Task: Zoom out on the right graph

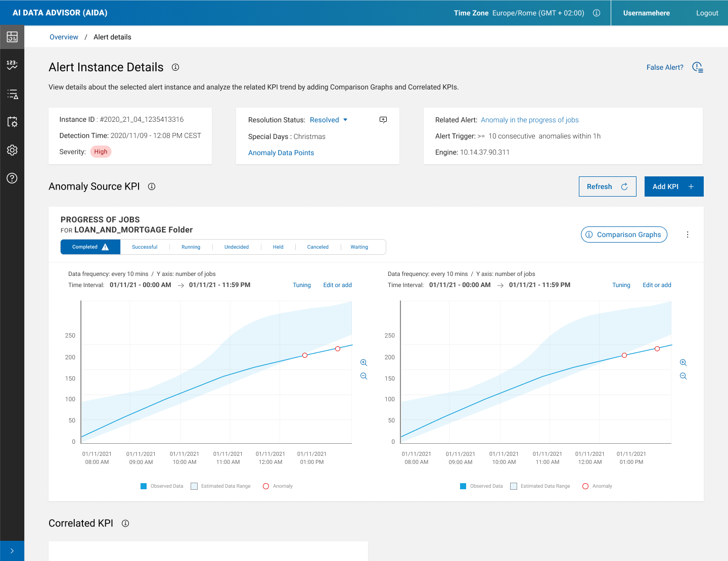Action: click(x=683, y=376)
